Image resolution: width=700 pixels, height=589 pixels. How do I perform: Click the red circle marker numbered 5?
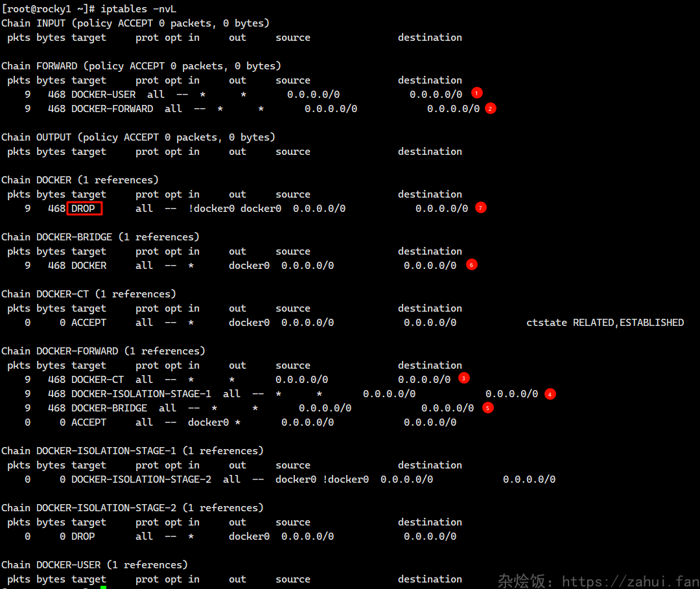coord(487,408)
